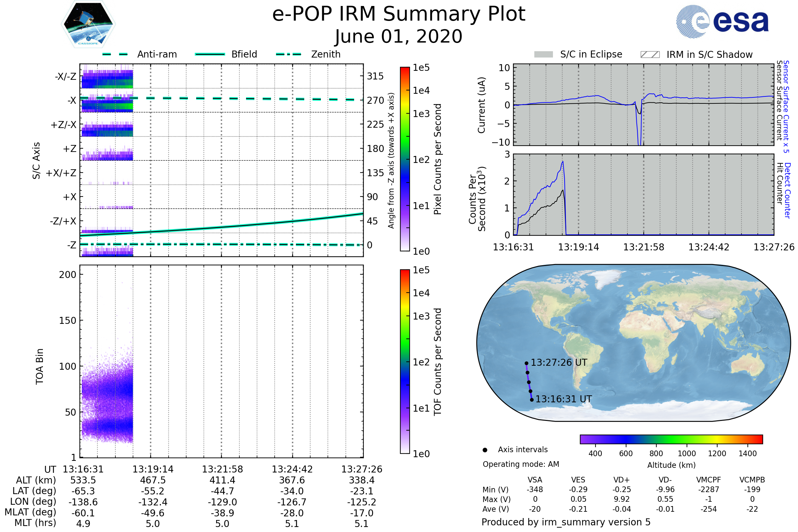
Task: Click the 13:21:58 UT label under TOA plot
Action: click(x=222, y=469)
